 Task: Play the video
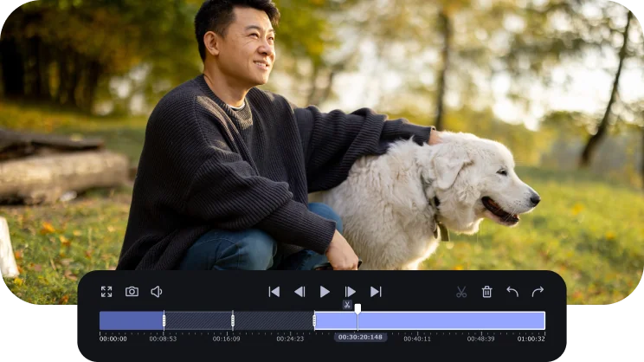325,292
